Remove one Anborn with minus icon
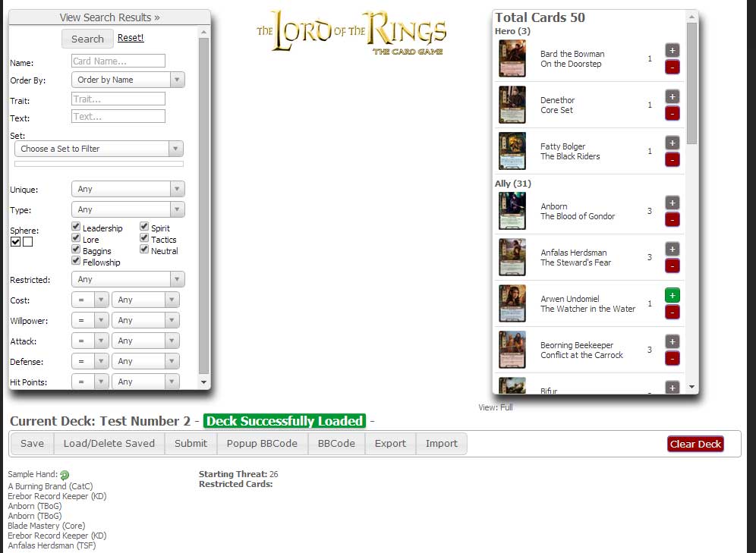The image size is (756, 553). [x=672, y=220]
